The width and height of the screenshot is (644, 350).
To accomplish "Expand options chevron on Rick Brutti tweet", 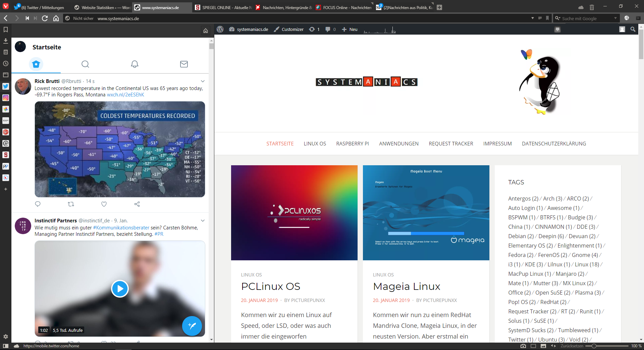I will click(203, 81).
